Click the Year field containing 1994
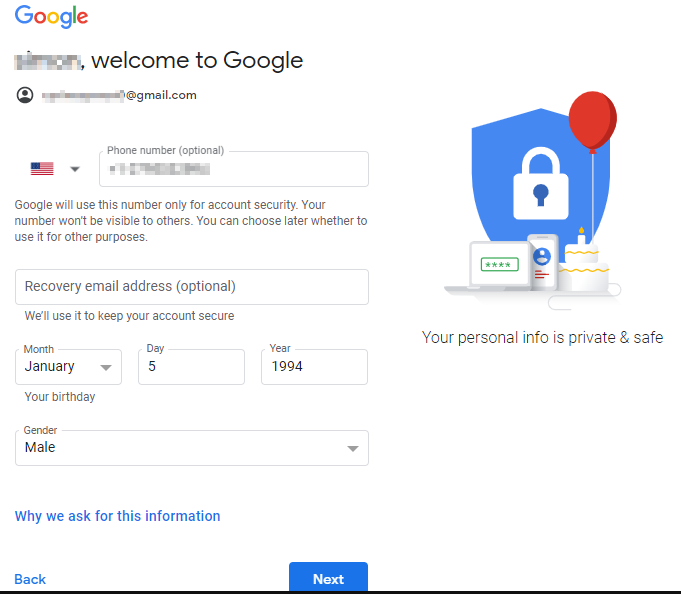 coord(314,367)
